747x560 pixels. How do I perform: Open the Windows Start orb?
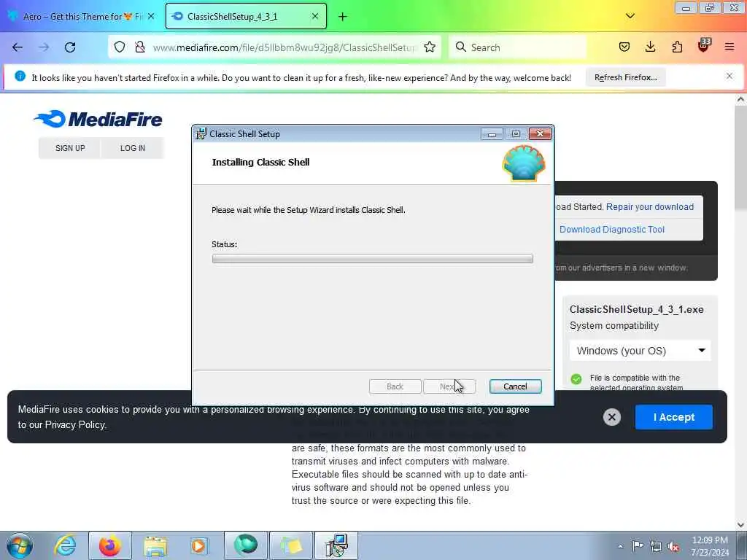point(20,545)
